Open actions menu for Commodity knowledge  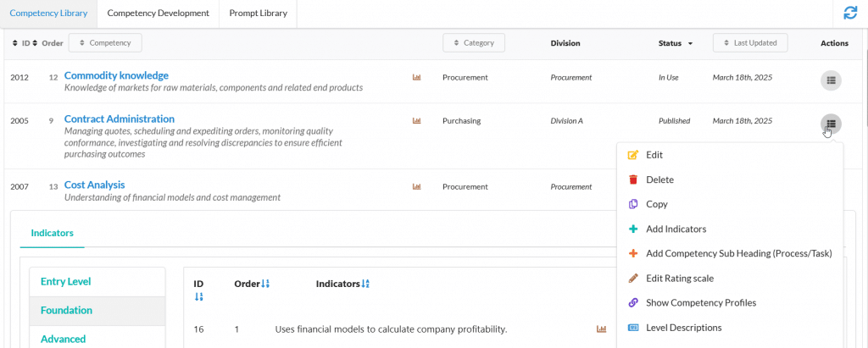coord(831,80)
